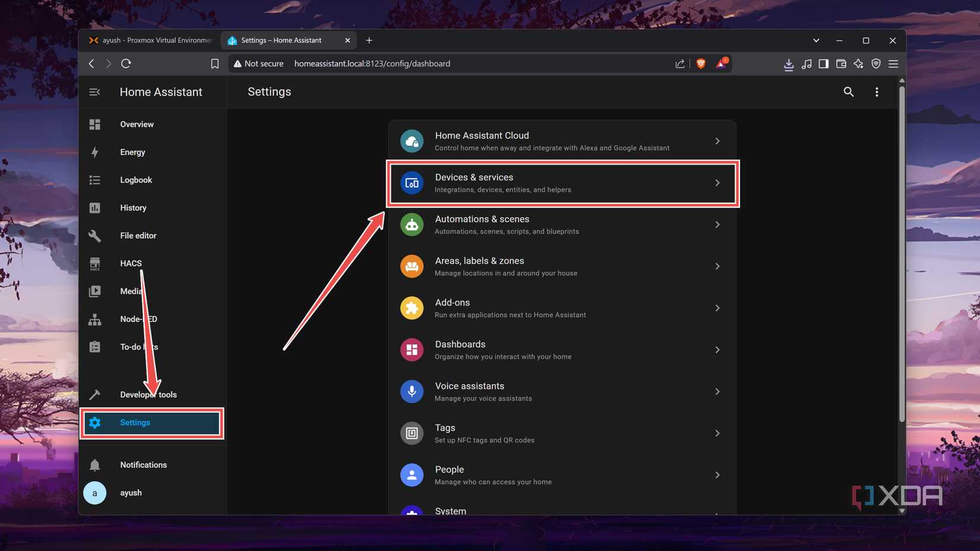Click the Dashboards grid icon
The width and height of the screenshot is (980, 551).
coord(412,350)
